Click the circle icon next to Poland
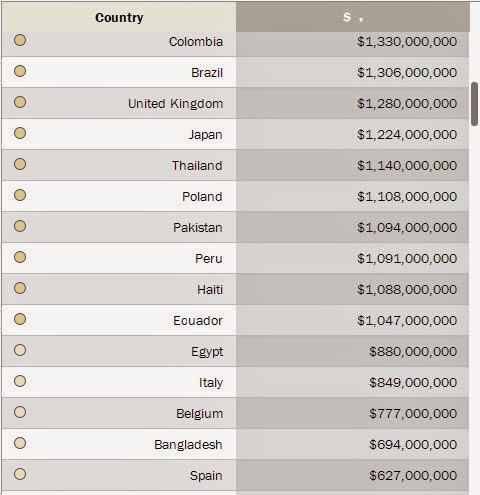 point(20,195)
